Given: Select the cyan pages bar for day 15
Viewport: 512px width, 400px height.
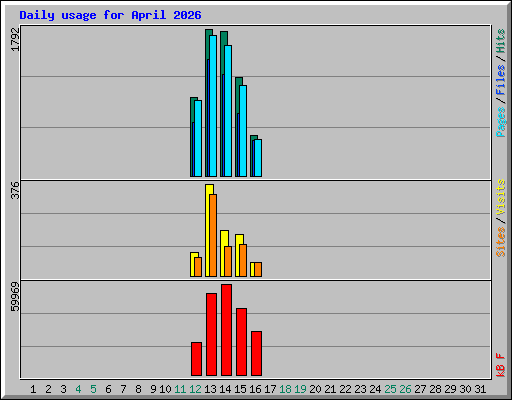Looking at the screenshot, I should click(243, 131).
